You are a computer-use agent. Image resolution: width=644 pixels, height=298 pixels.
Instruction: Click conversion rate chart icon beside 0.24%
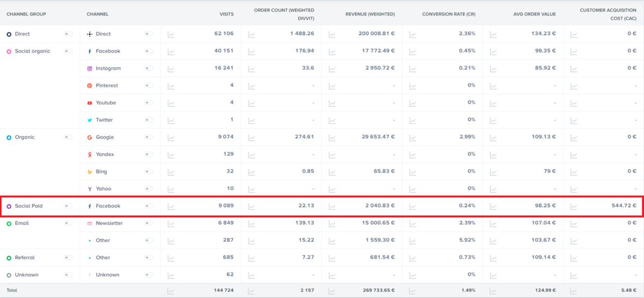413,206
